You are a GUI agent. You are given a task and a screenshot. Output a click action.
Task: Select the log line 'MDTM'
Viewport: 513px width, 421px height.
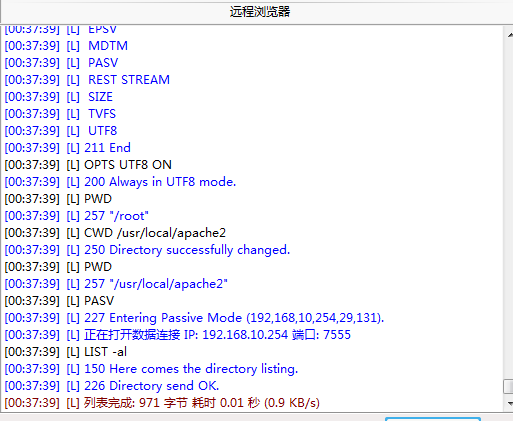point(66,46)
